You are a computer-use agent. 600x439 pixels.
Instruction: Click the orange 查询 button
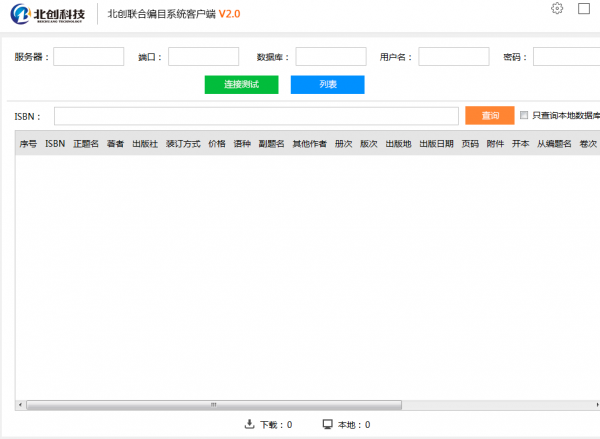[x=490, y=115]
